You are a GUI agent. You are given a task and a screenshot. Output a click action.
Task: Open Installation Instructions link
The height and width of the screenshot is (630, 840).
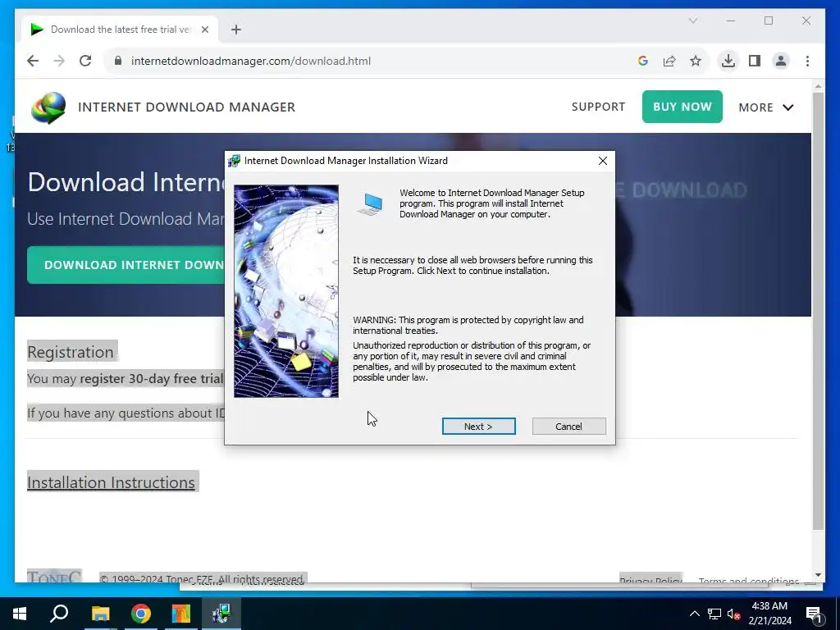click(x=111, y=482)
